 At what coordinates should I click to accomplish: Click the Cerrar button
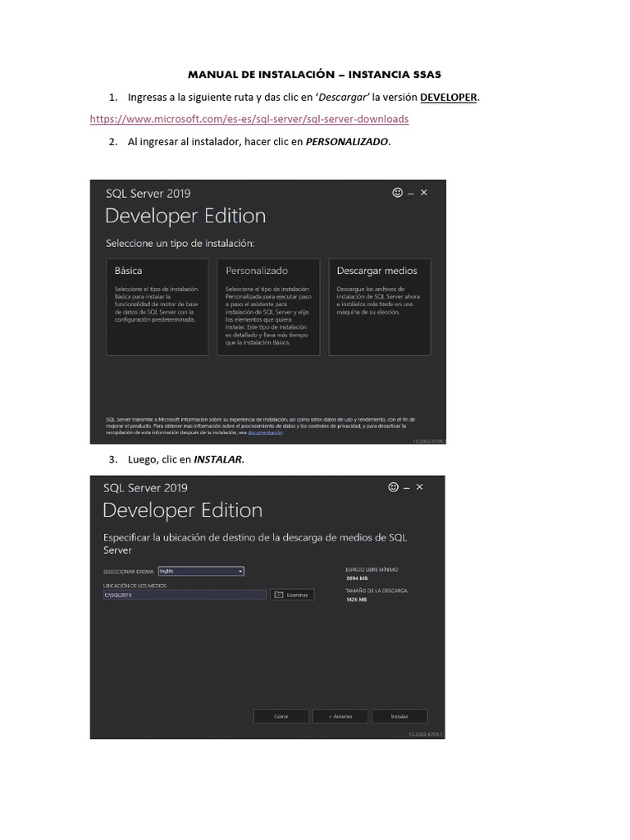click(x=281, y=716)
